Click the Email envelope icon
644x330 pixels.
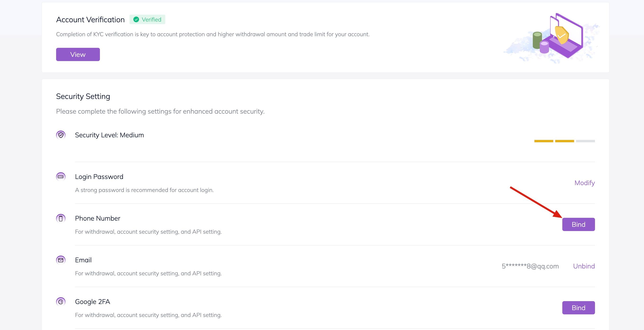[61, 260]
